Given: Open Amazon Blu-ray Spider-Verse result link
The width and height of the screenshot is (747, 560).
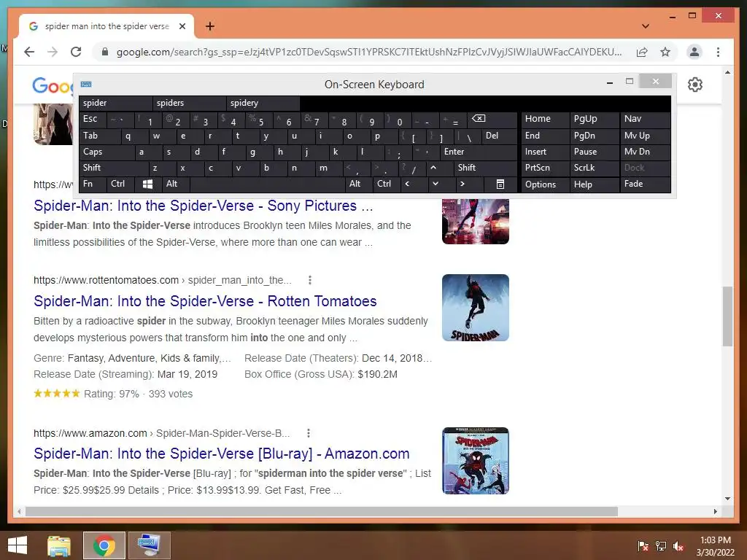Looking at the screenshot, I should [x=222, y=454].
